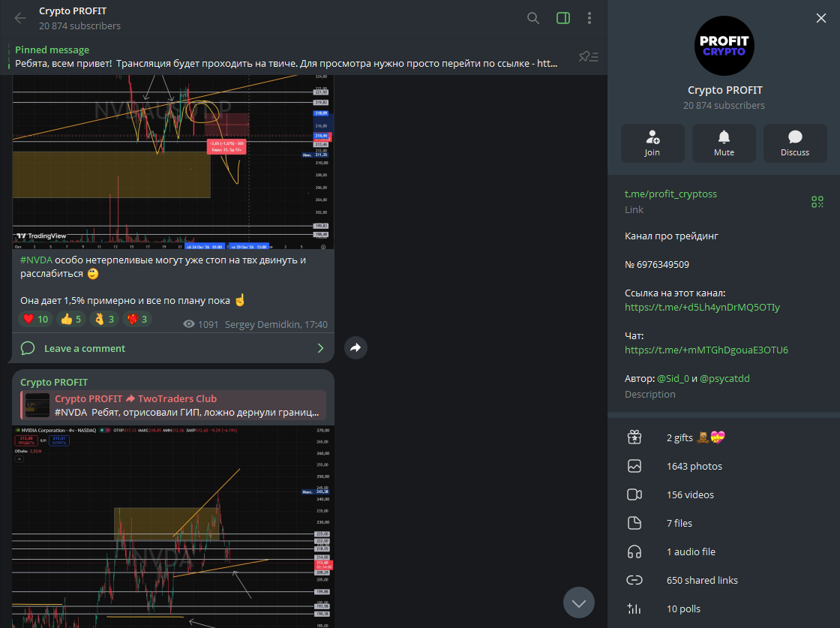This screenshot has width=840, height=628.
Task: Open the lower NVIDIA Corporation chart image
Action: pyautogui.click(x=173, y=527)
